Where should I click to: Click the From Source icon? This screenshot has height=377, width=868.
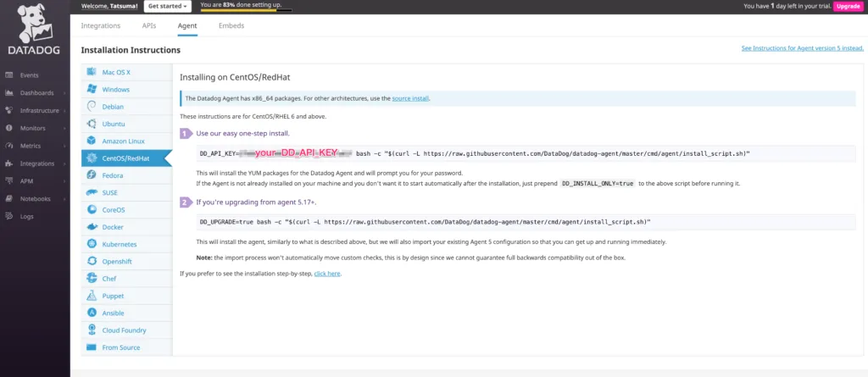coord(92,347)
